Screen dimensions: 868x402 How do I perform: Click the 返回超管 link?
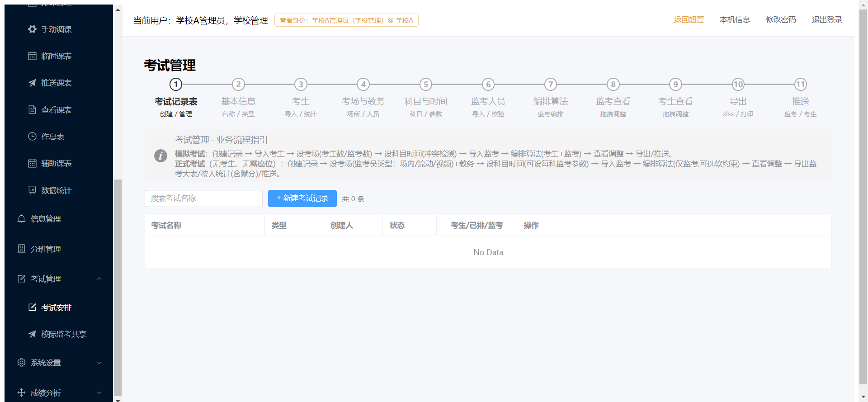(689, 19)
